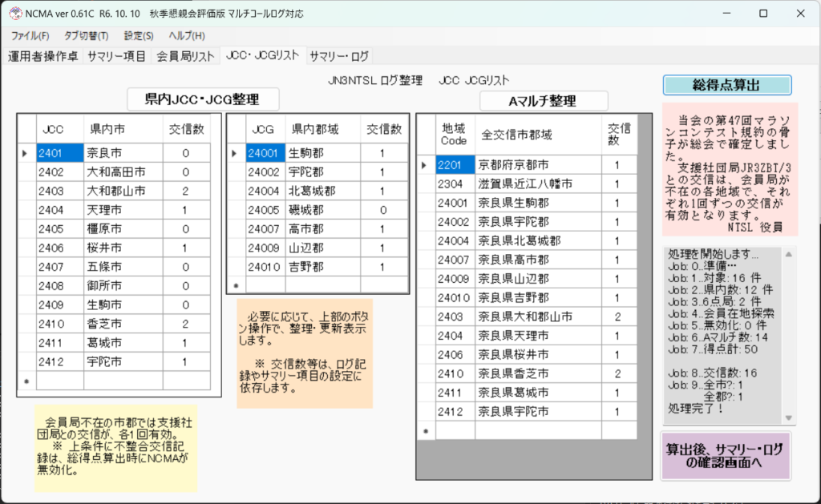Switch to the サマリー・ログ tab

pos(339,56)
